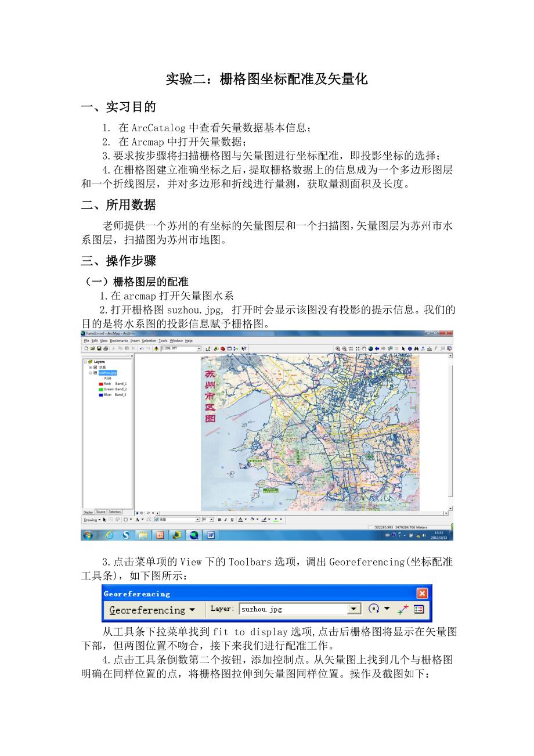Click the Find binoculars icon
Screen dimensions: 534x756
416,348
